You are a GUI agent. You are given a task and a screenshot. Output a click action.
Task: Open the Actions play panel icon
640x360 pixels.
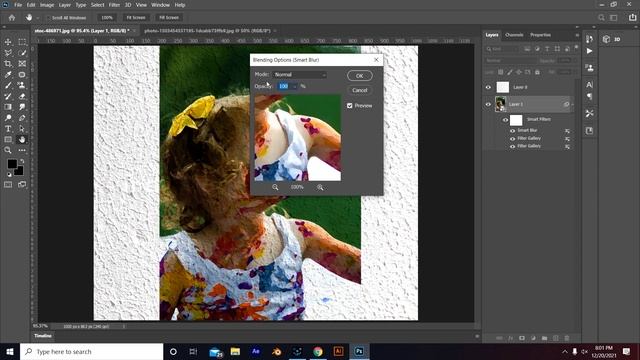(589, 51)
